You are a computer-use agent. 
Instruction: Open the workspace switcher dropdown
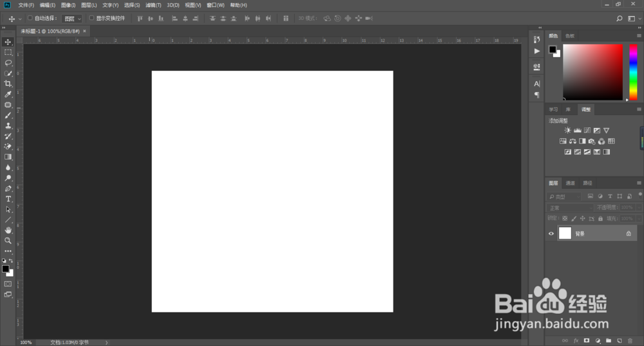coord(634,19)
